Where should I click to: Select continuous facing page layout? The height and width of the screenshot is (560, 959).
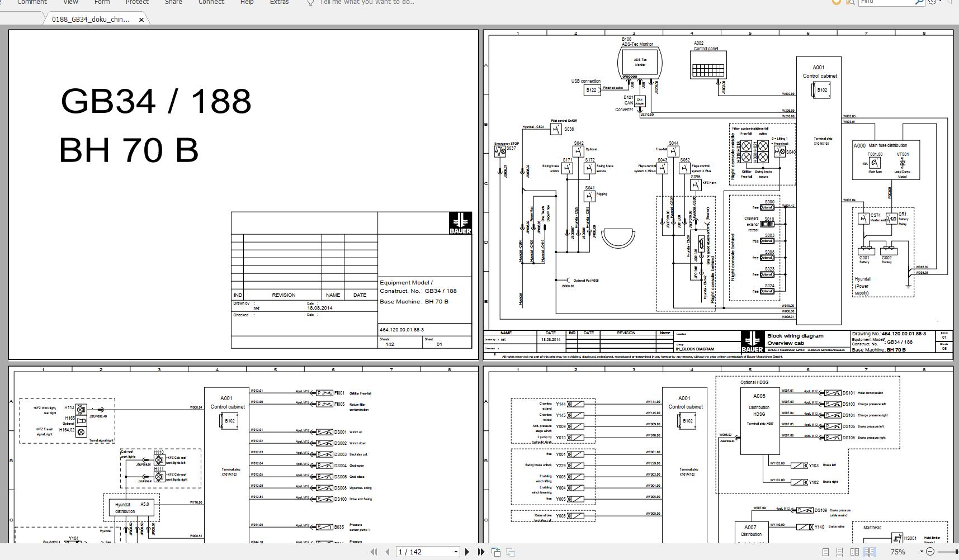pos(869,552)
